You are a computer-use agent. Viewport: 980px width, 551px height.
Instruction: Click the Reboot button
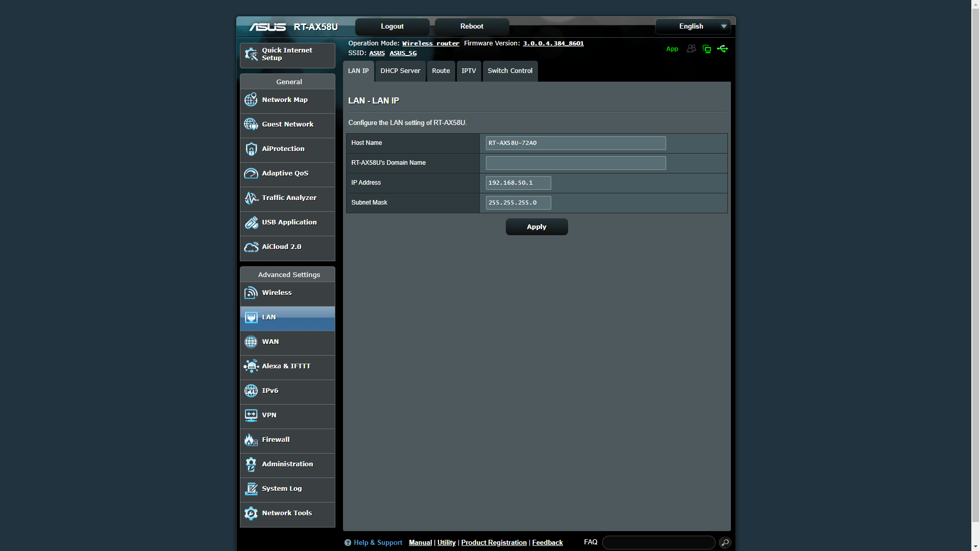(472, 27)
